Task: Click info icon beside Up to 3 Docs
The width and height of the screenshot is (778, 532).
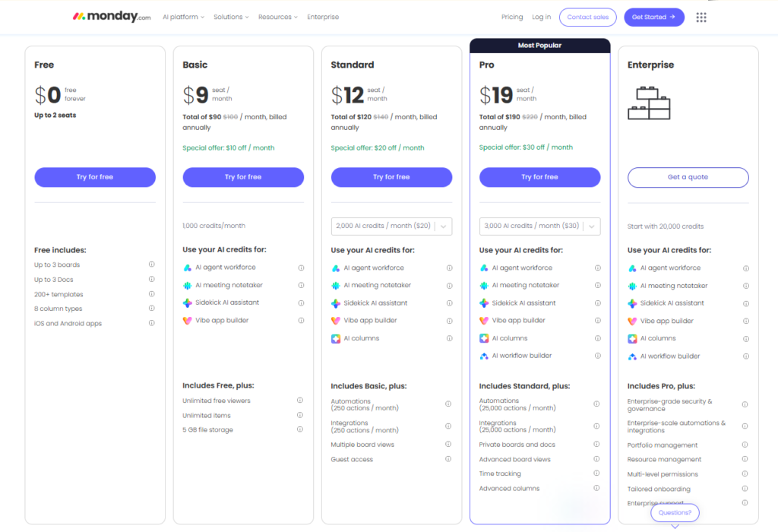Action: 152,280
